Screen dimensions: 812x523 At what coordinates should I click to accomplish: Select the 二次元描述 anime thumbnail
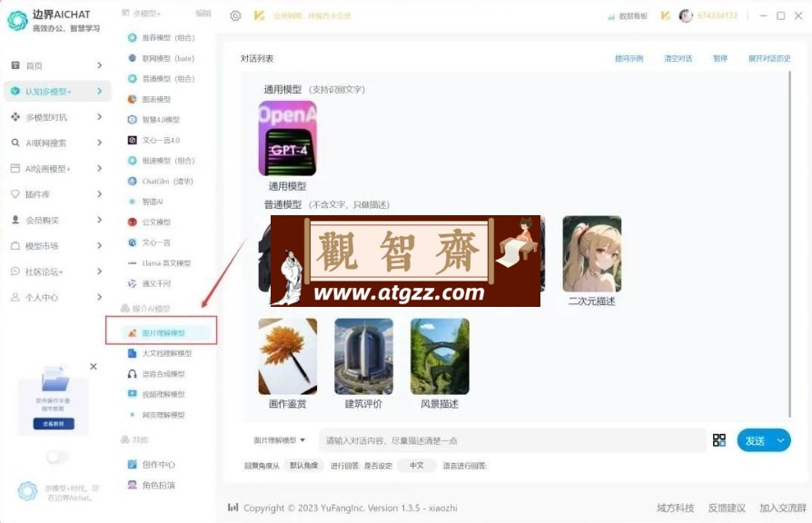pyautogui.click(x=592, y=254)
